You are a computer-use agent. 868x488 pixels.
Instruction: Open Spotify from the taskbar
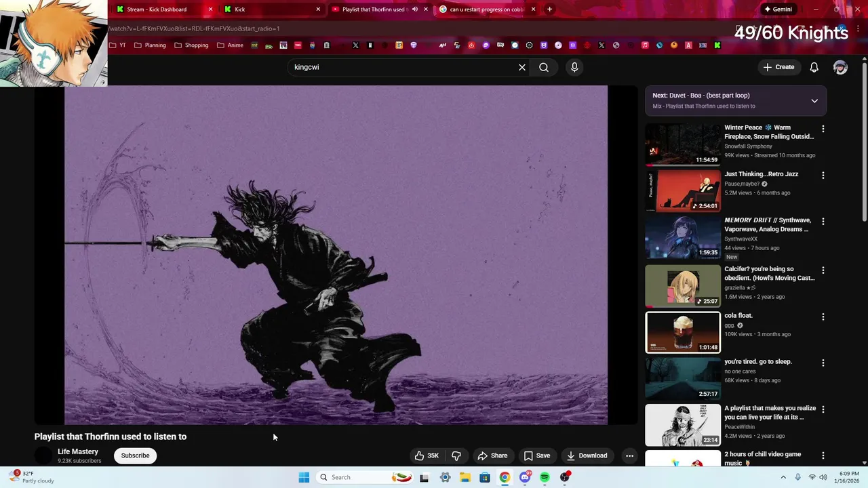tap(545, 477)
